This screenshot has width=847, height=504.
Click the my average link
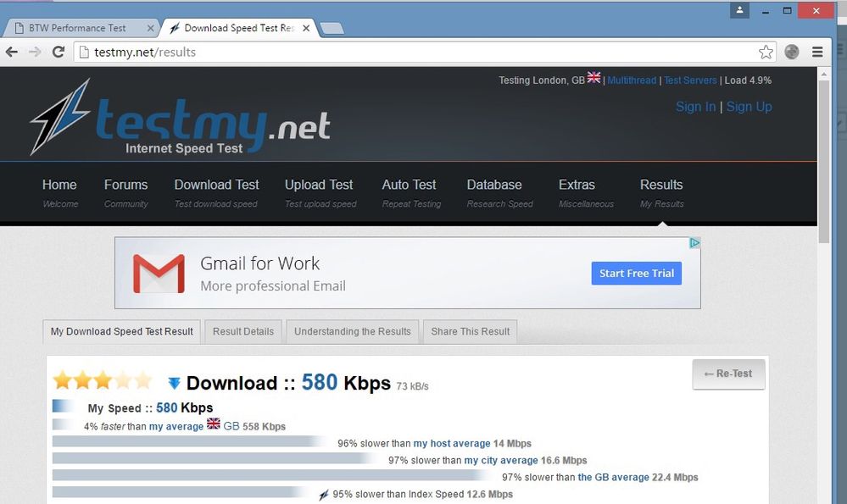tap(176, 426)
